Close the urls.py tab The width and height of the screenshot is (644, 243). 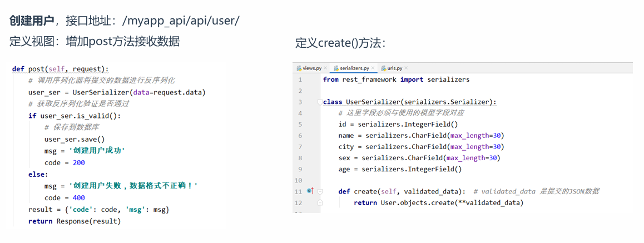point(407,68)
